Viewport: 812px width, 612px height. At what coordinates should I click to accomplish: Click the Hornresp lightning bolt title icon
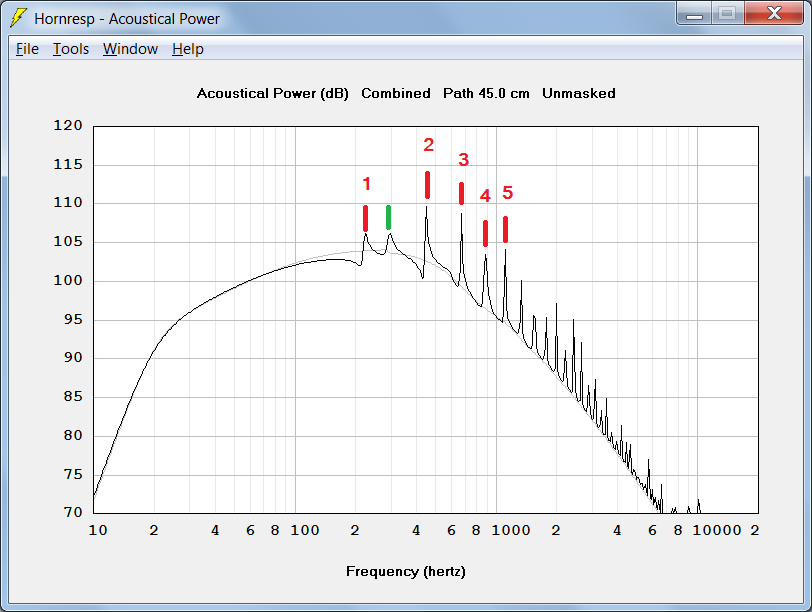pos(19,18)
